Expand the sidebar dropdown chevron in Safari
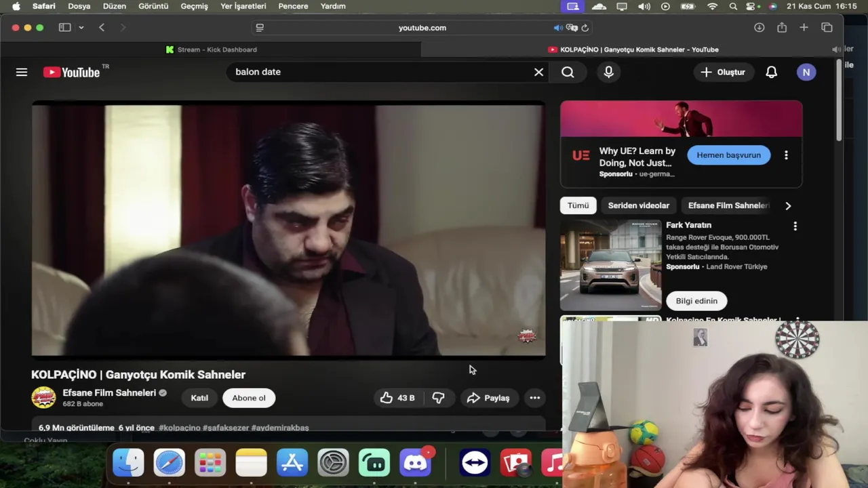This screenshot has width=868, height=488. point(81,28)
